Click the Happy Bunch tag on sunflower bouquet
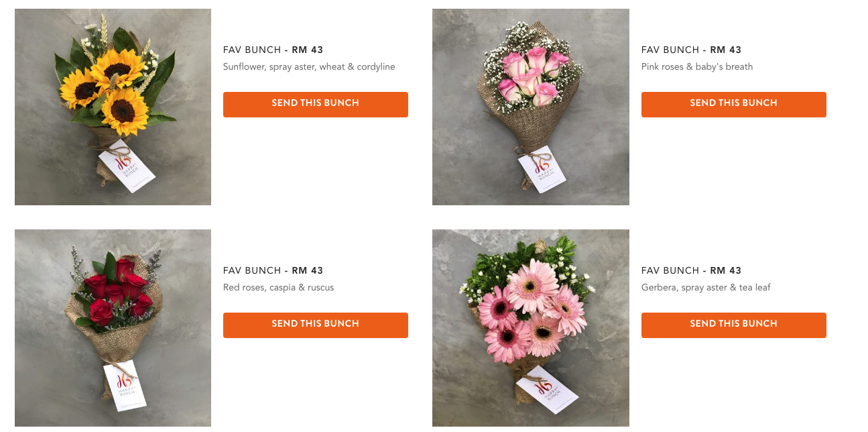Viewport: 868px width, 432px height. (127, 166)
